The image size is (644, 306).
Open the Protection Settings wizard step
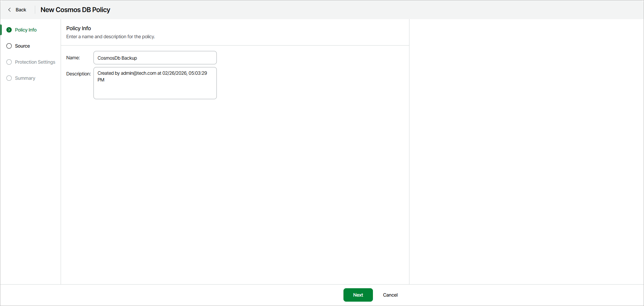35,62
